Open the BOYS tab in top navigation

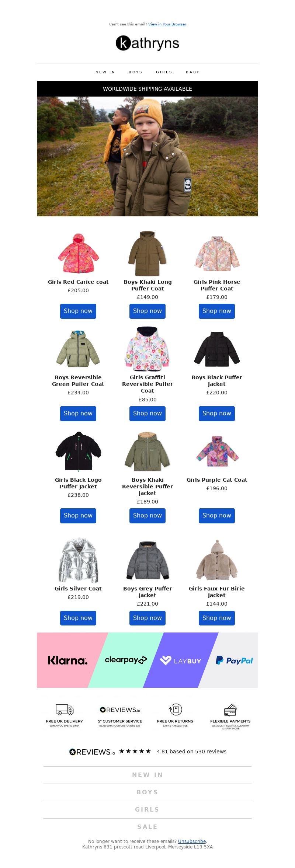click(x=135, y=72)
